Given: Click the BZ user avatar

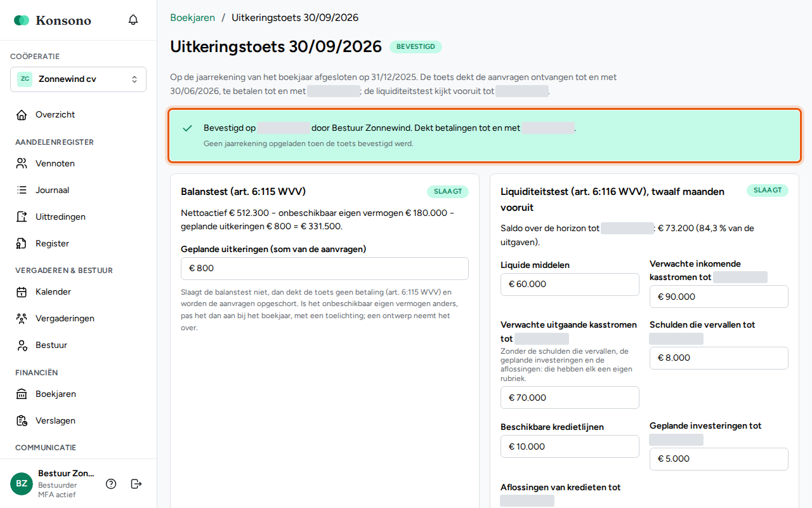Looking at the screenshot, I should click(22, 484).
